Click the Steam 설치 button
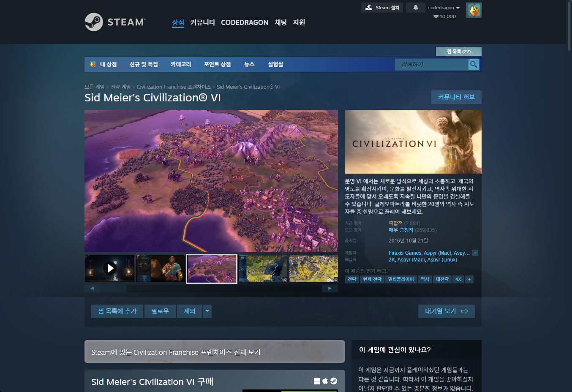 [x=382, y=8]
